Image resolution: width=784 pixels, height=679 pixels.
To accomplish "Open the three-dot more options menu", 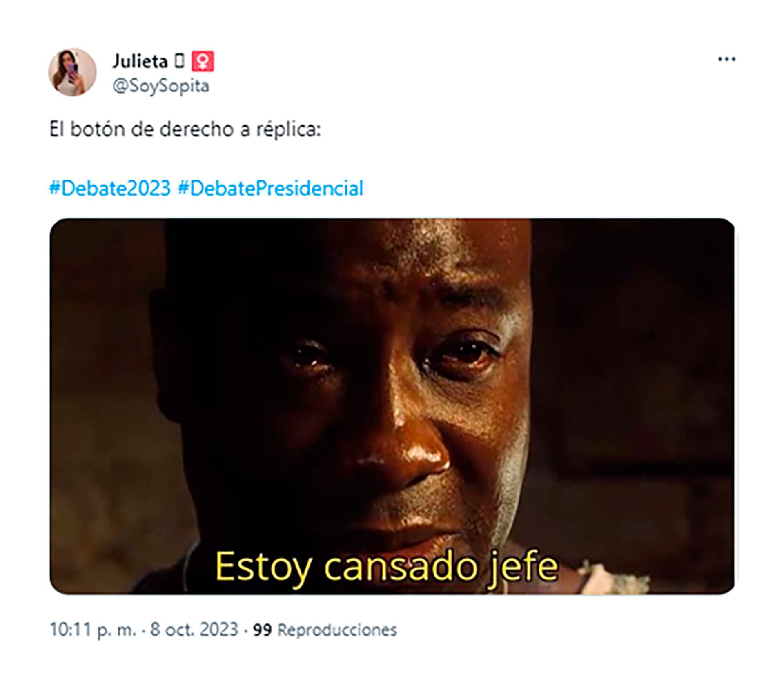I will [726, 60].
